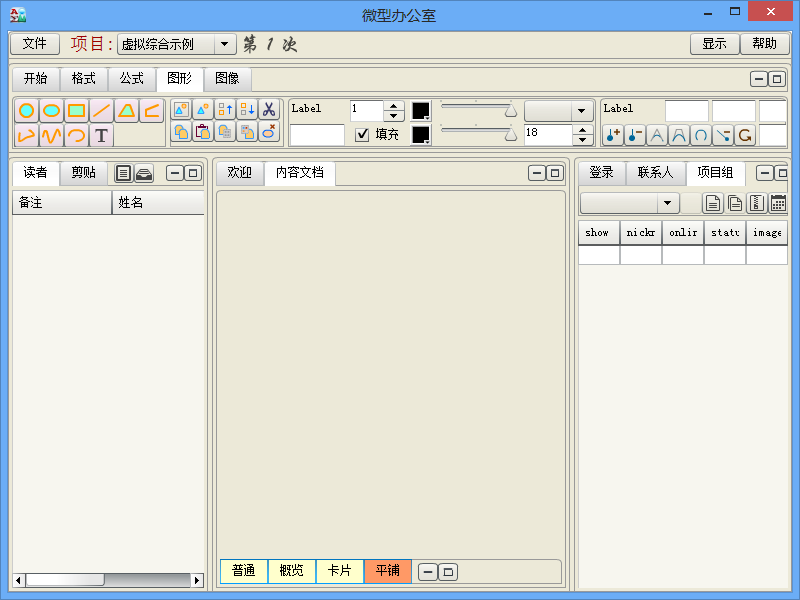Click the first document icon in project group panel
Image resolution: width=800 pixels, height=600 pixels.
(x=713, y=203)
